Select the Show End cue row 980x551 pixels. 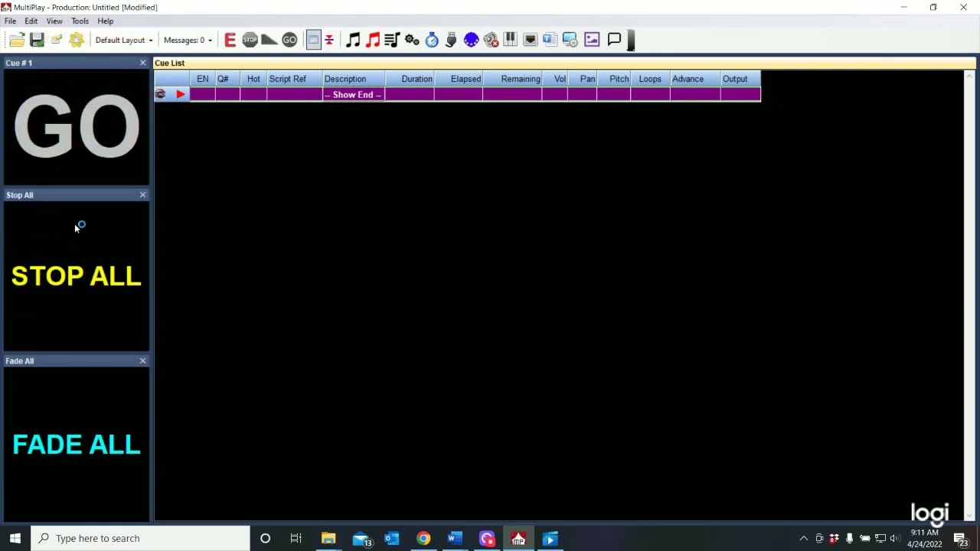click(x=457, y=94)
